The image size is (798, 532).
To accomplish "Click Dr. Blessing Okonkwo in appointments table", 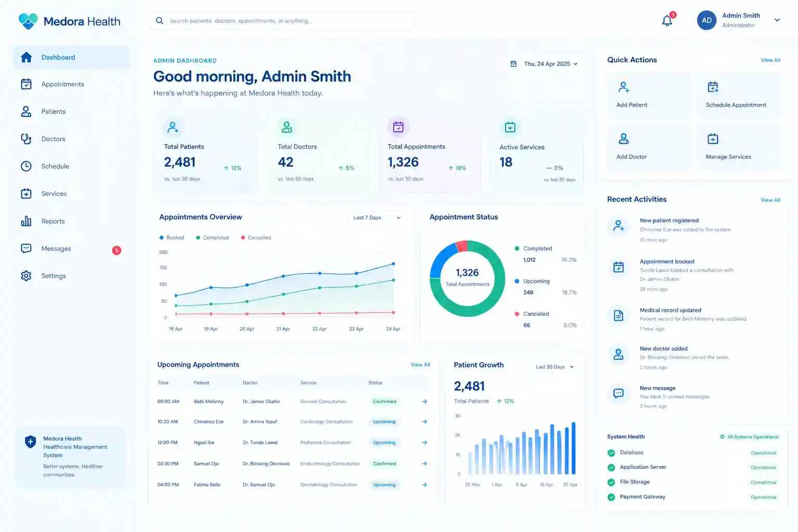I will pyautogui.click(x=266, y=464).
